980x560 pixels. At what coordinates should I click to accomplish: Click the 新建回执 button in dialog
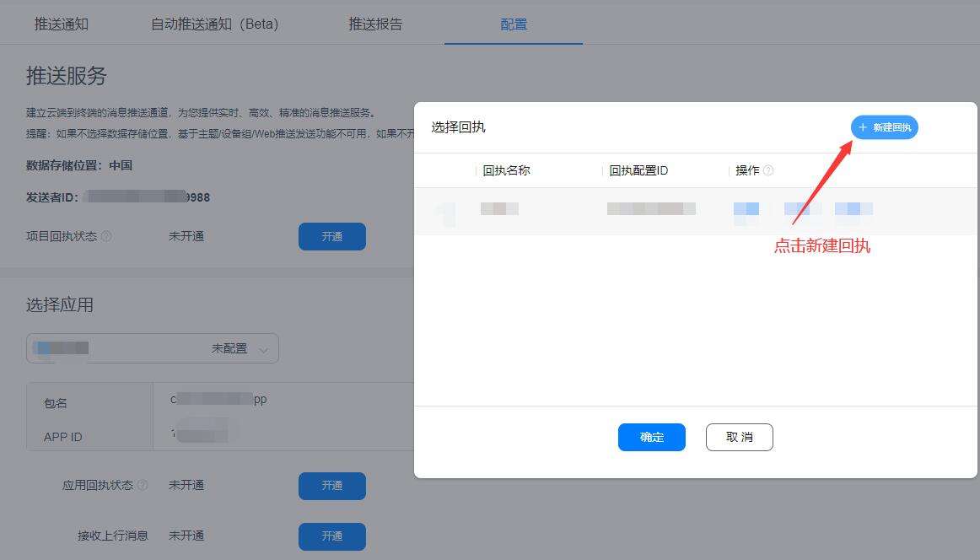click(x=885, y=127)
